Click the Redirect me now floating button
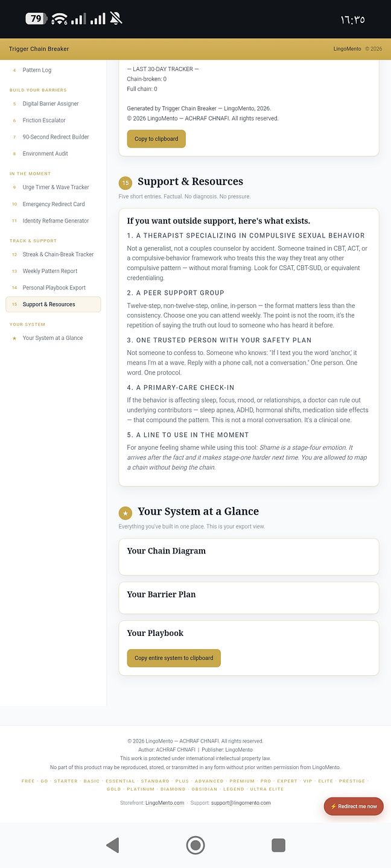Screen dimensions: 391x868 [x=354, y=806]
